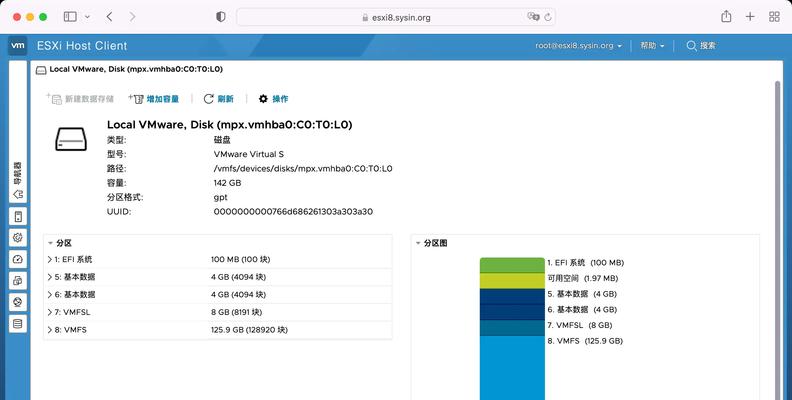Image resolution: width=792 pixels, height=400 pixels.
Task: Click the large disk drive image
Action: click(71, 139)
